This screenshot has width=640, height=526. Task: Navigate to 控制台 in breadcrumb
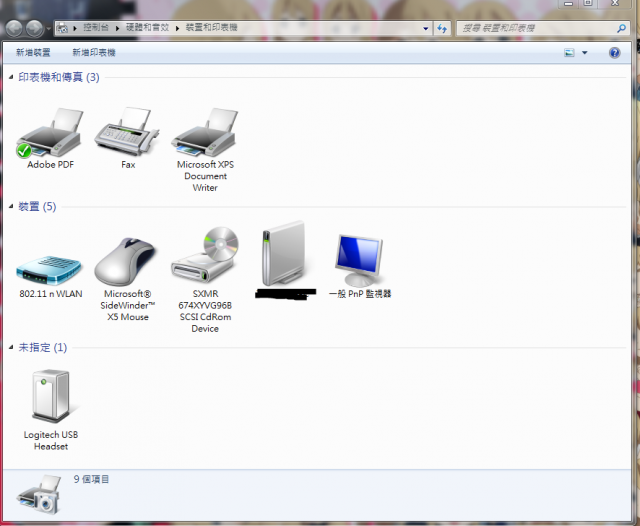pyautogui.click(x=96, y=27)
